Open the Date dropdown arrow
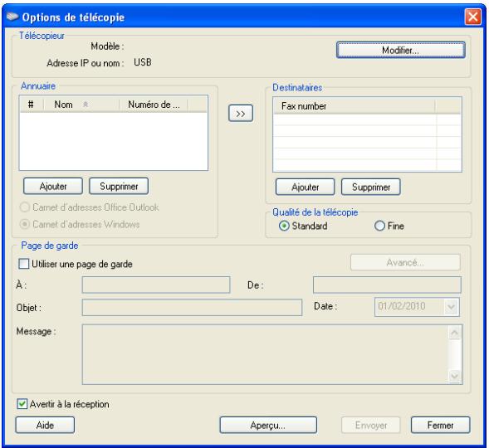Viewport: 489px width, 448px height. coord(452,307)
